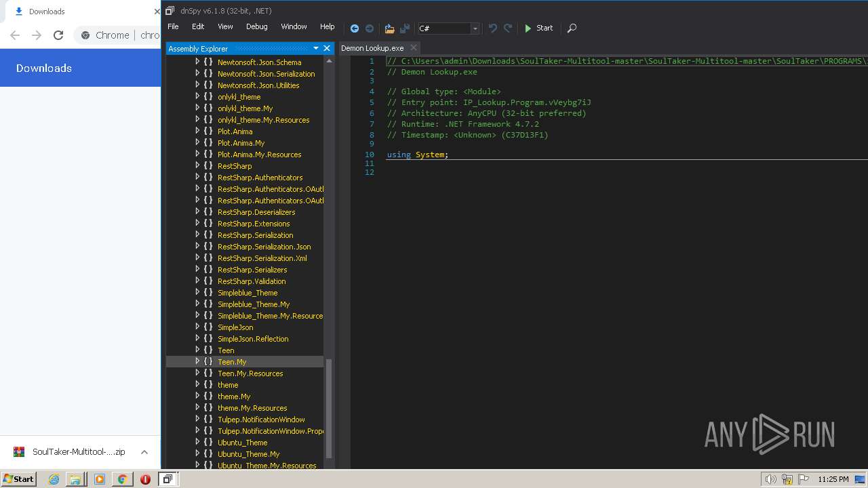Viewport: 868px width, 488px height.
Task: Expand the onlykl_theme namespace node
Action: tap(197, 97)
